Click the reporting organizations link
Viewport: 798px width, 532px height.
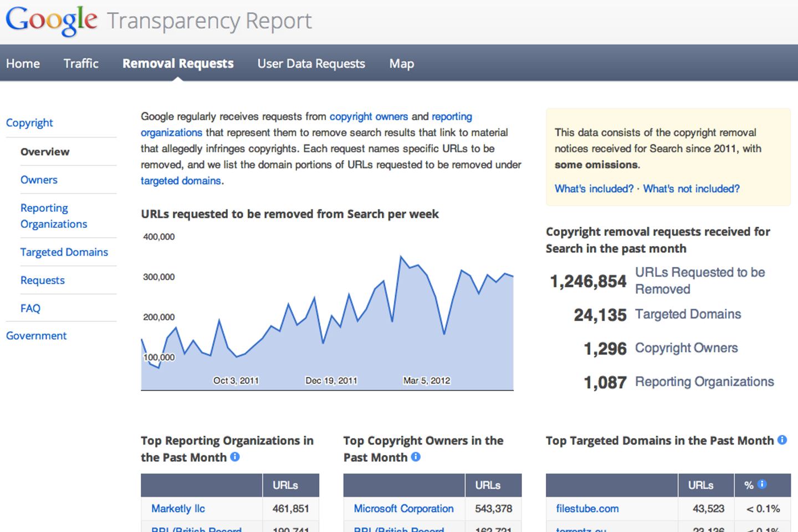171,132
